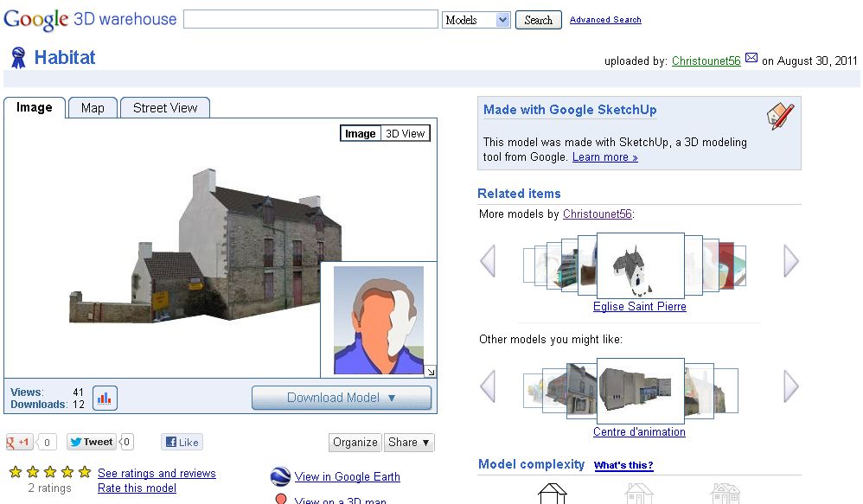
Task: Click the What's this? link
Action: tap(623, 465)
